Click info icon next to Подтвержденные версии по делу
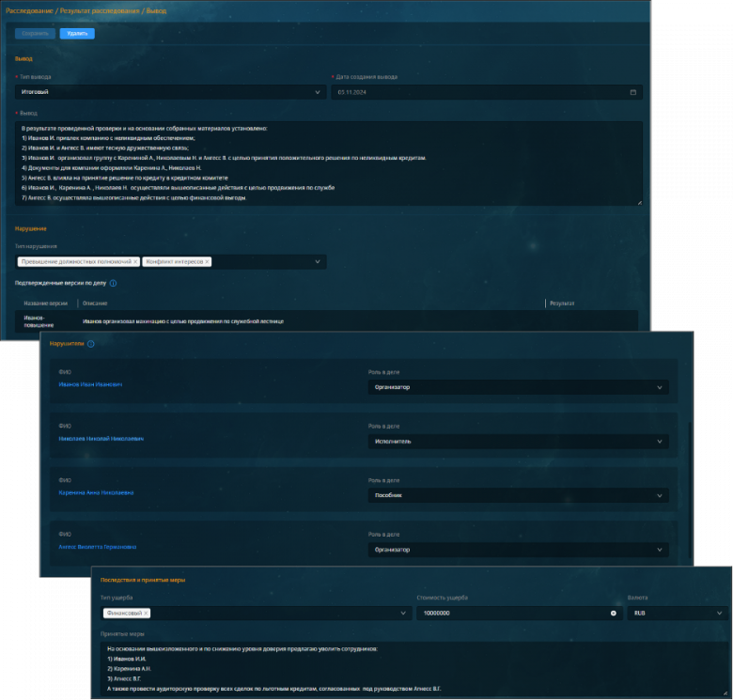 113,283
